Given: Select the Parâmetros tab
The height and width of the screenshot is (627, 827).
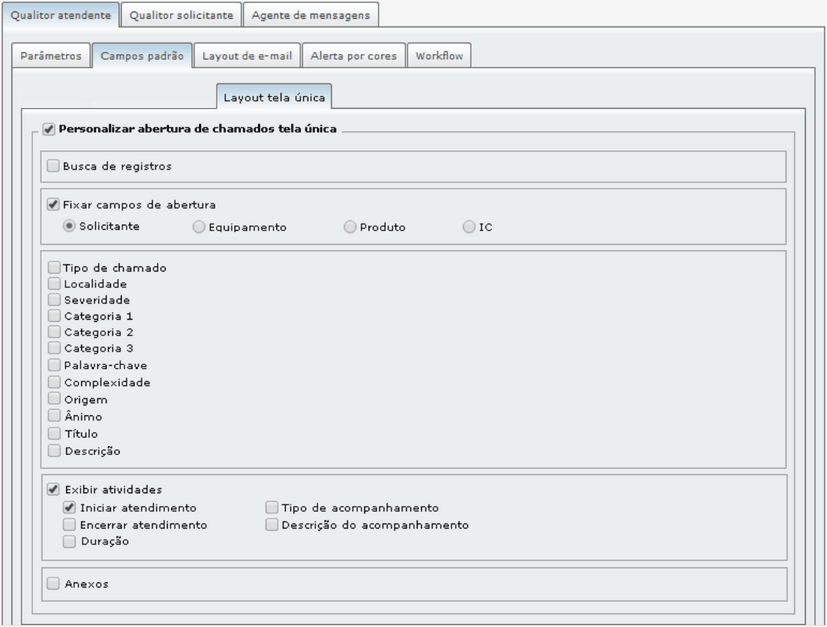Looking at the screenshot, I should pos(51,55).
